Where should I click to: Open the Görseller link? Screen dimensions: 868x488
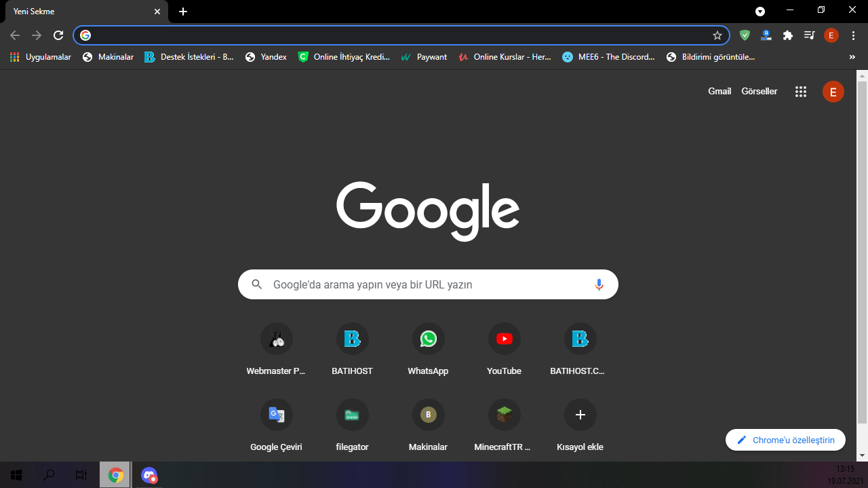click(x=759, y=91)
